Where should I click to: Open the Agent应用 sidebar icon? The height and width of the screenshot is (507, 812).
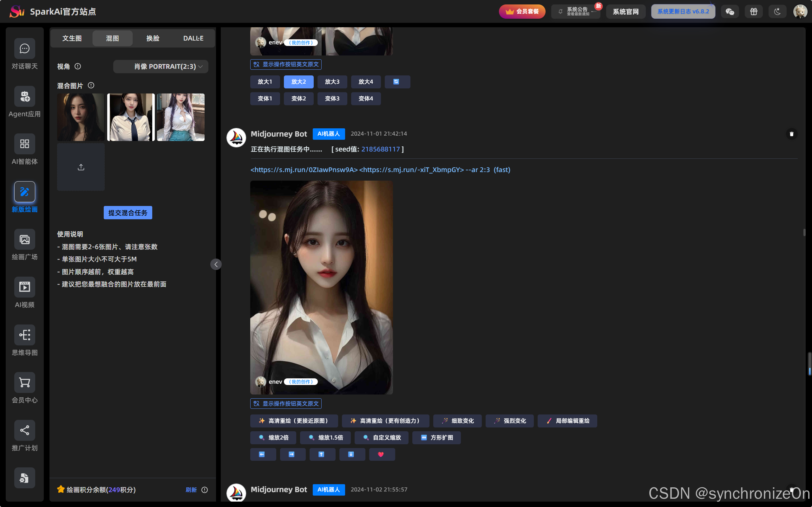24,97
